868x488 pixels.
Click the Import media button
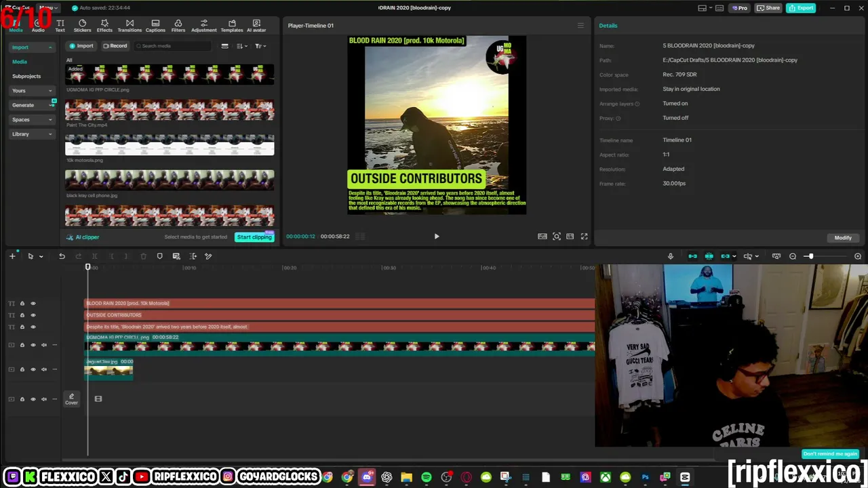tap(81, 46)
